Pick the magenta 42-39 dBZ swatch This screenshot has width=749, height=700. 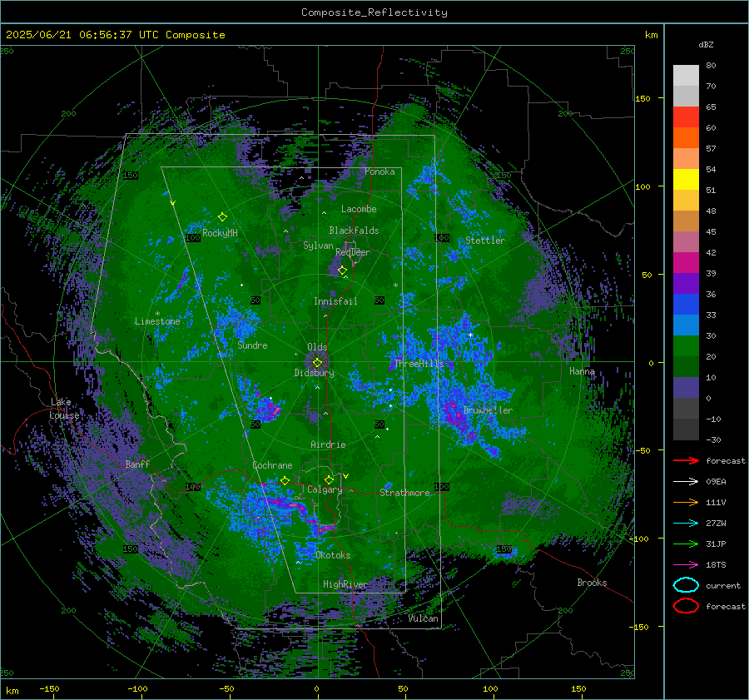tap(686, 263)
